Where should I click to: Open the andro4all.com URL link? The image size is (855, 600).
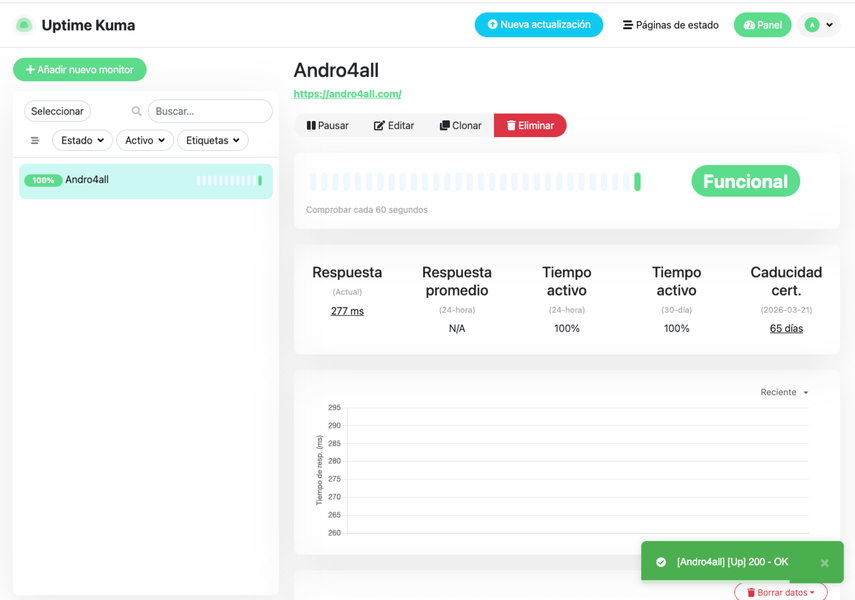[x=347, y=94]
